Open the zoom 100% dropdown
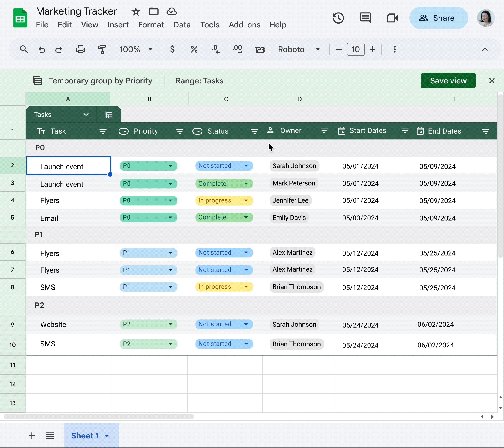This screenshot has width=504, height=448. (x=136, y=49)
